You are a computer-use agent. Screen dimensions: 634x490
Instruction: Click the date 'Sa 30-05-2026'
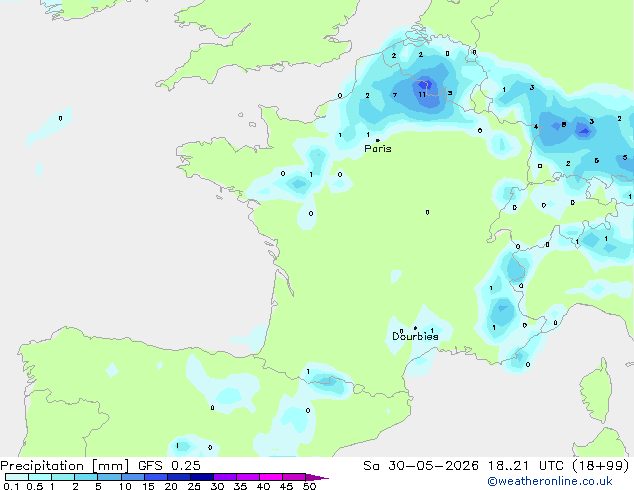tap(421, 466)
